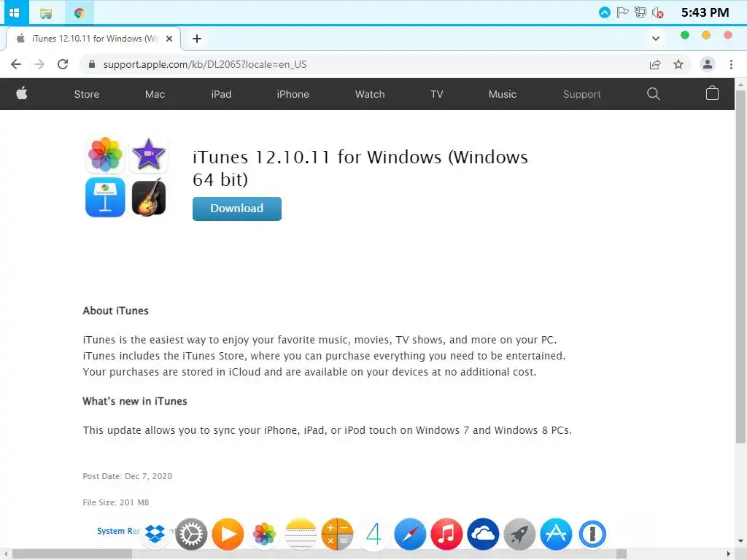Click the Post Date: Dec 7, 2020 text
The image size is (747, 560).
click(x=127, y=476)
